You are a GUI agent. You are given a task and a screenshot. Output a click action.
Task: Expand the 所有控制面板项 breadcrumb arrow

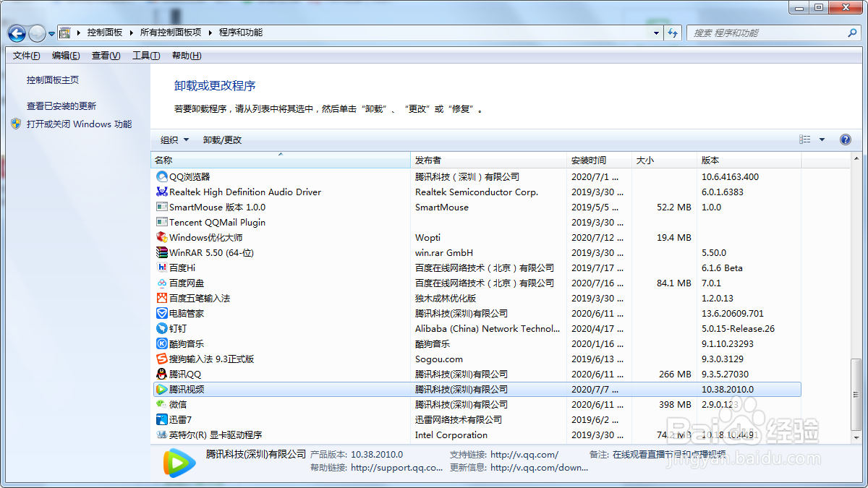210,33
